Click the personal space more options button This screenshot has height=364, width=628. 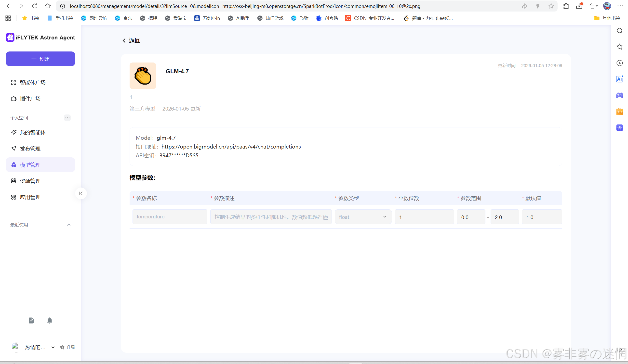pyautogui.click(x=67, y=118)
